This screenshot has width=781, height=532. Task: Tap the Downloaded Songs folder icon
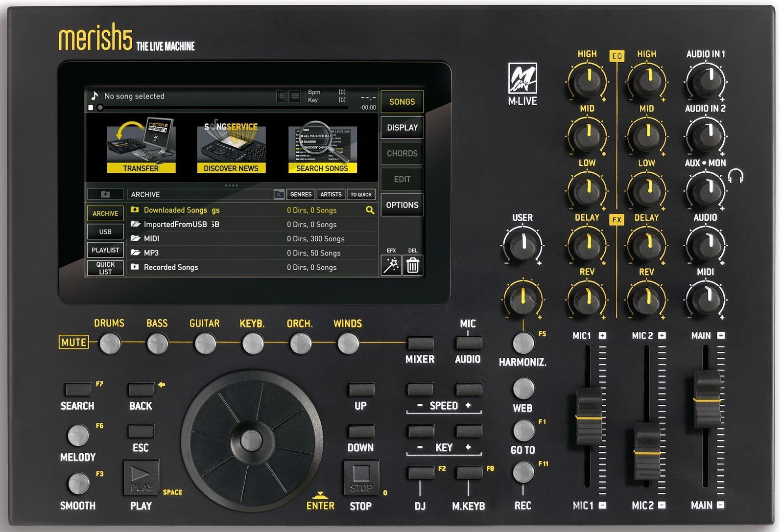tap(135, 209)
